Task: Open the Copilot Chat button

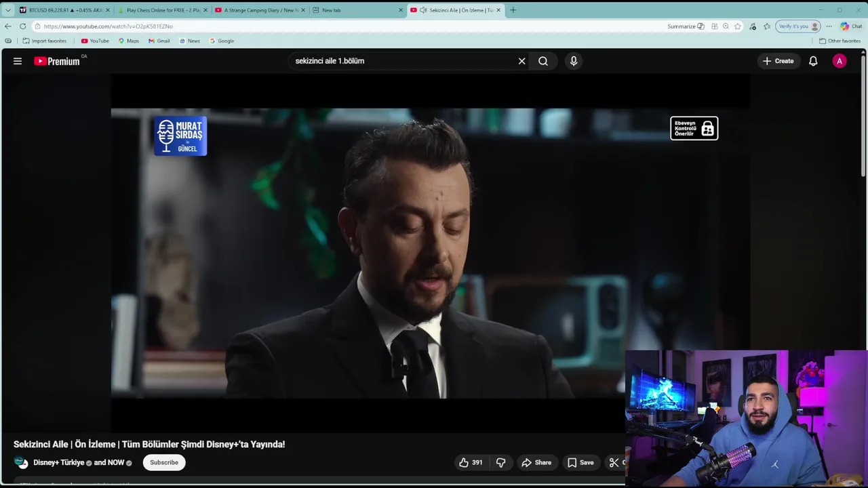Action: 851,26
